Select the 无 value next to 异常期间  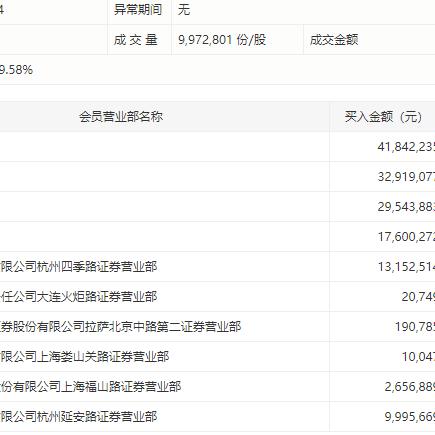pos(184,9)
